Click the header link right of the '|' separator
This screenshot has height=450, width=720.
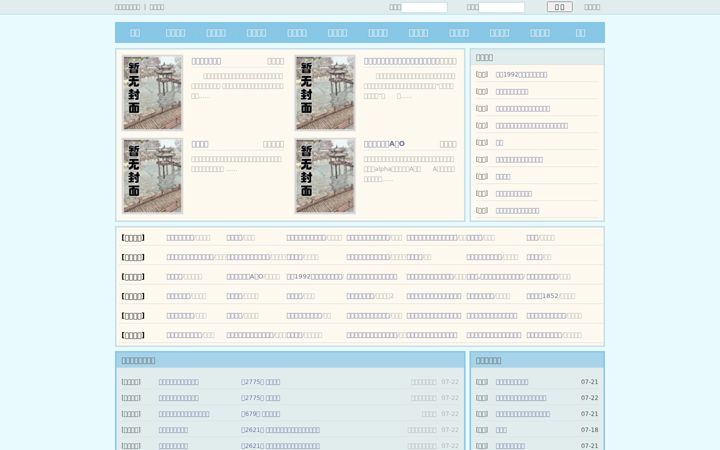pos(157,7)
